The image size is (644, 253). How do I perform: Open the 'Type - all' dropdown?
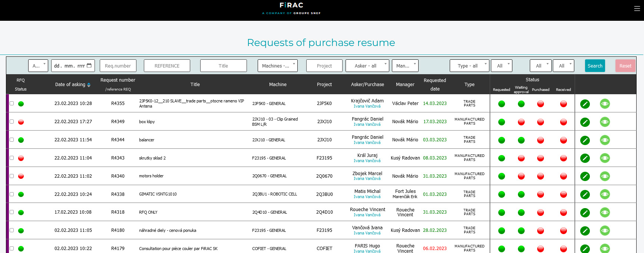[469, 66]
